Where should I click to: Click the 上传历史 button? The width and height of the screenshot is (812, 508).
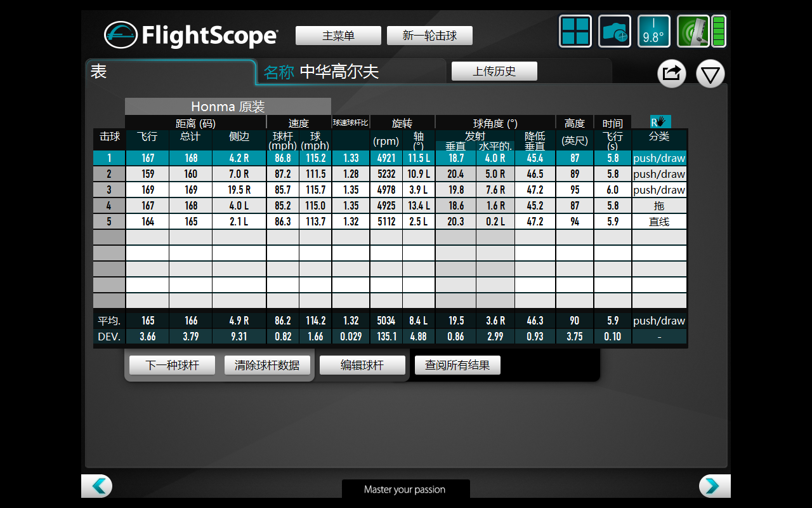point(494,71)
